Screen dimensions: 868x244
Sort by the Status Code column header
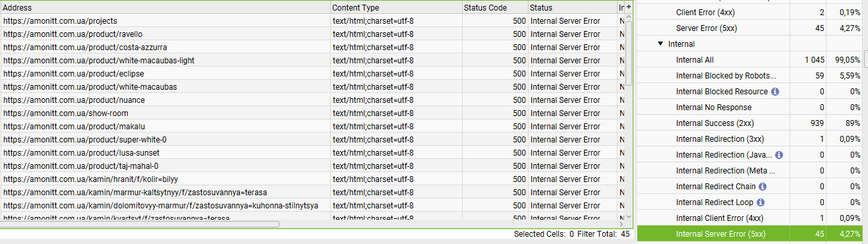pos(495,7)
